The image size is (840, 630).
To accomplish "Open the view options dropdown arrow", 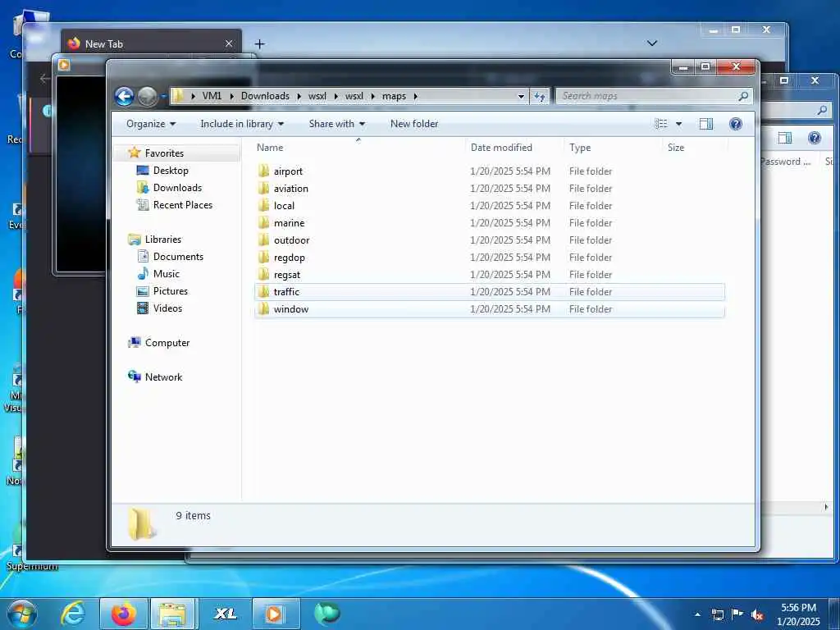I will 678,124.
